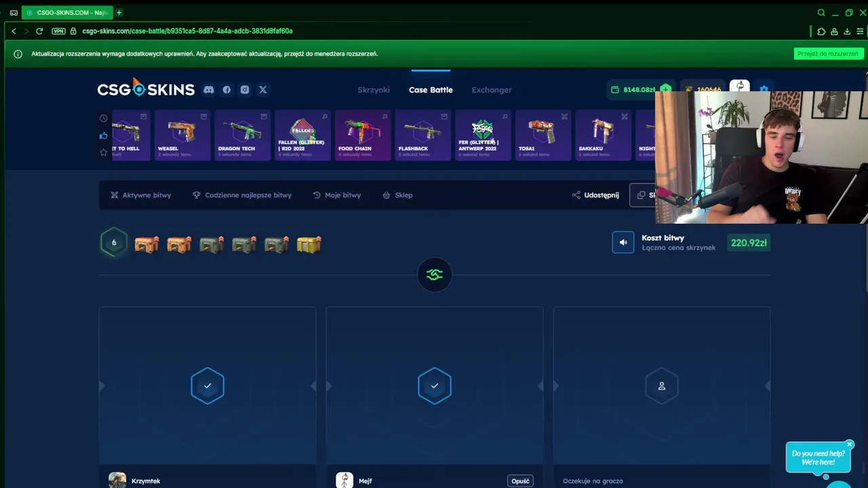The width and height of the screenshot is (868, 488).
Task: Open browser profile account icon
Action: pos(834,31)
